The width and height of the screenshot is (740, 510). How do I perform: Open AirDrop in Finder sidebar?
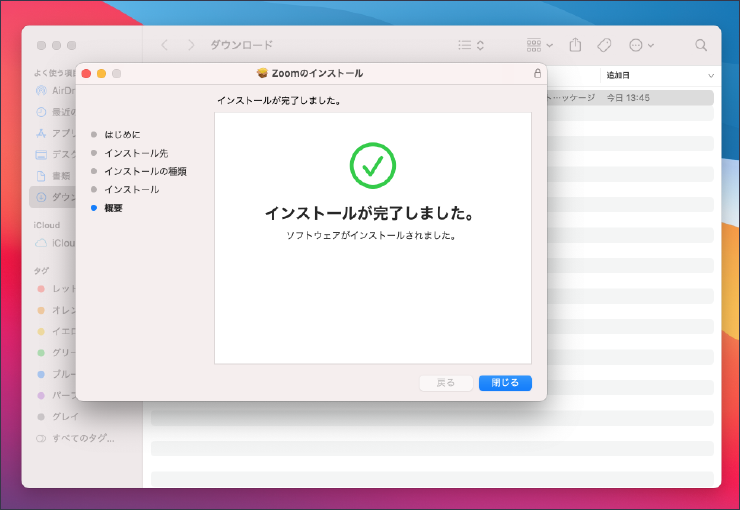(x=55, y=90)
